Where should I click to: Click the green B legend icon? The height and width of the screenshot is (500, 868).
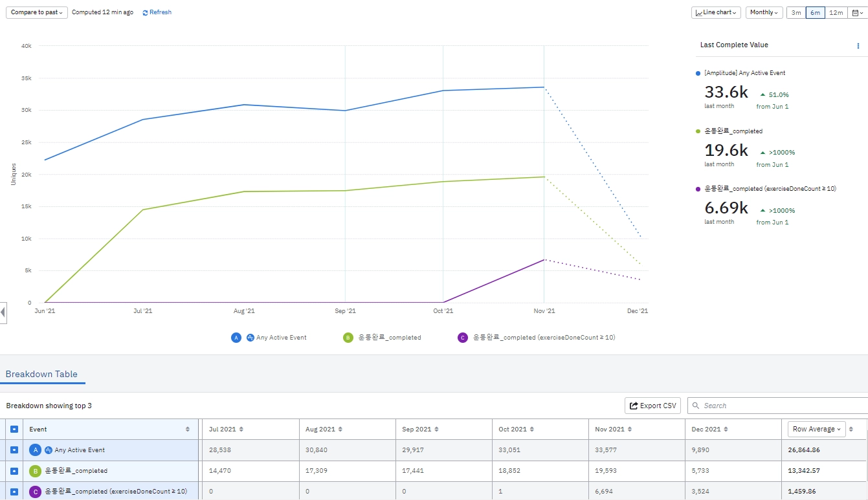[348, 338]
